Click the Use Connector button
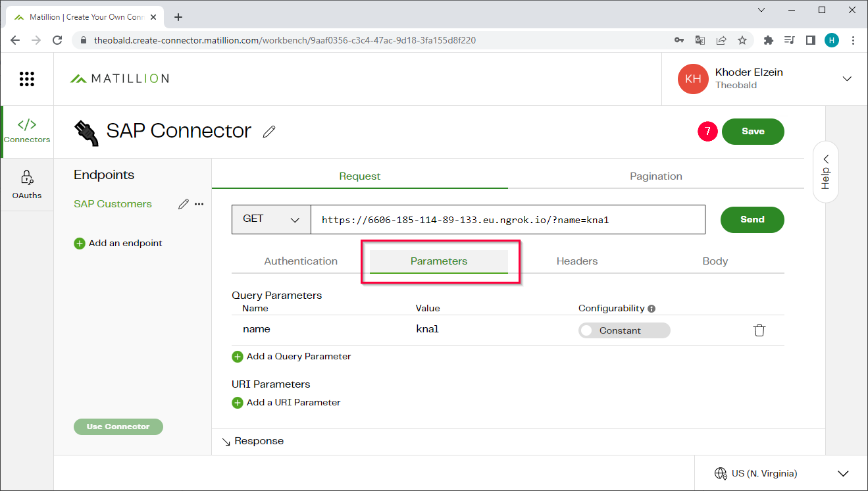The width and height of the screenshot is (868, 491). coord(118,426)
